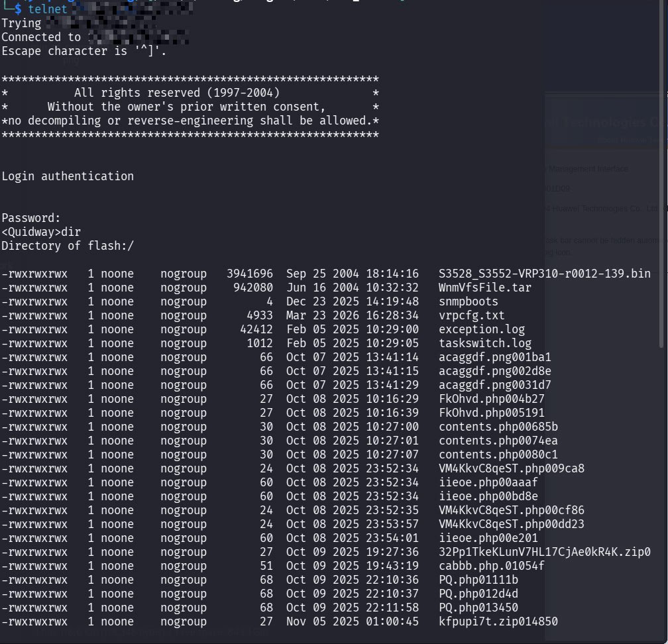Click timestamp 'Dec 23 2025 14:19:48'

click(x=353, y=301)
